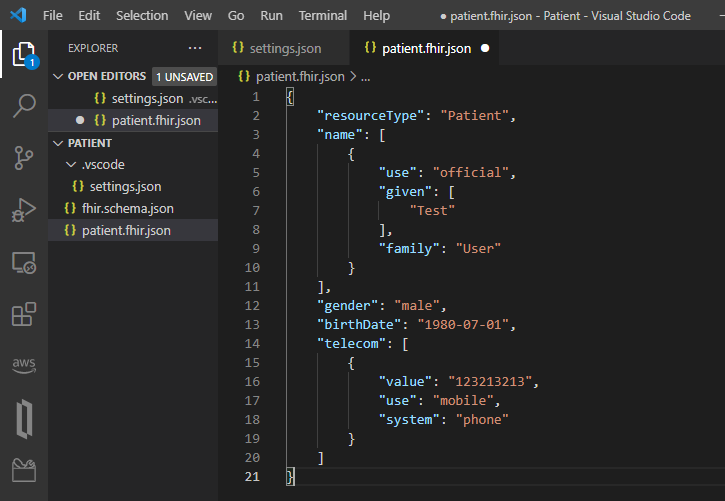Open the Explorer view in activity bar

pos(24,53)
